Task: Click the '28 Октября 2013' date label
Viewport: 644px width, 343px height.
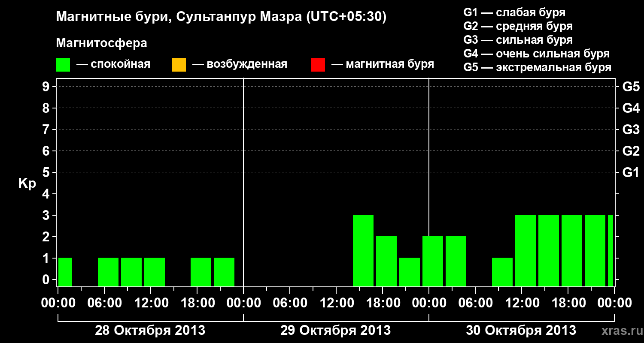Action: [x=150, y=331]
